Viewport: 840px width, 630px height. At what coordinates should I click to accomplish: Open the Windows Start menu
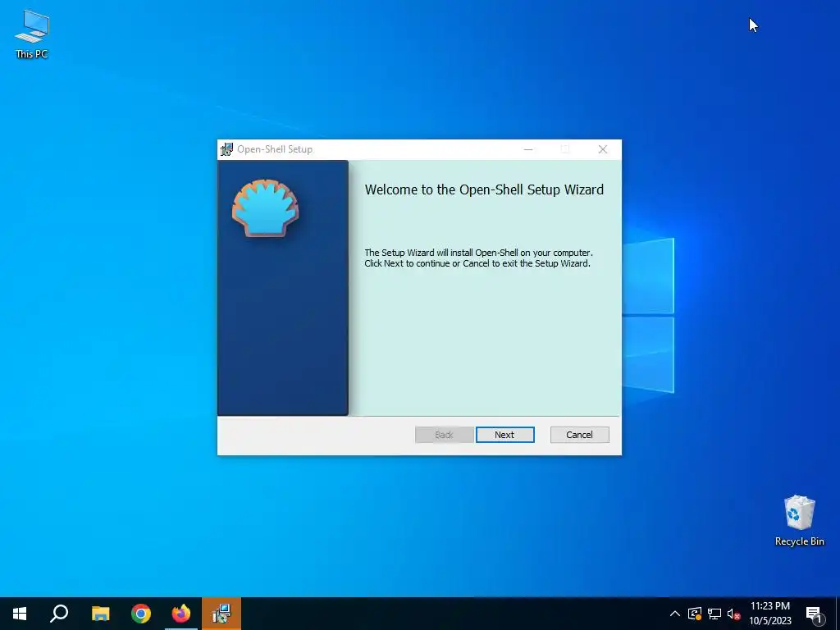(x=20, y=614)
